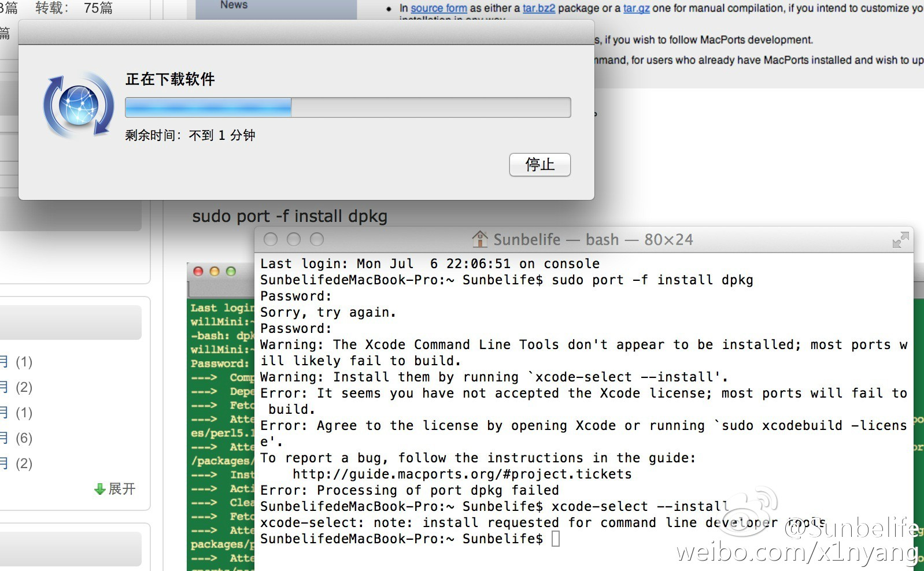
Task: Click the terminal cursor at the prompt
Action: [556, 539]
